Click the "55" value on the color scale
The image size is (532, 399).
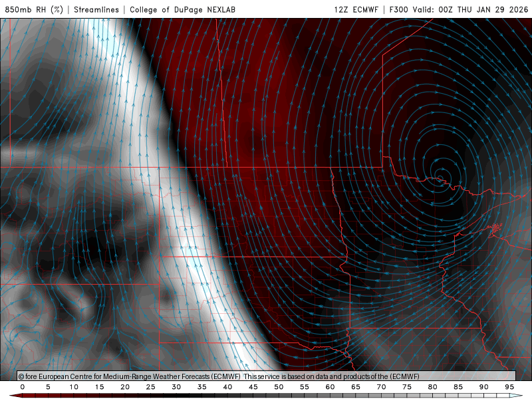pos(305,387)
